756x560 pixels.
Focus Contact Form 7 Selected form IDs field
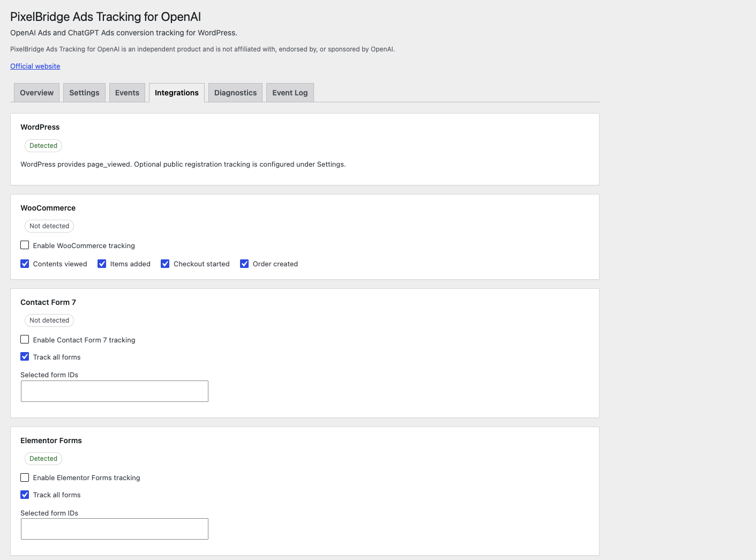point(115,391)
